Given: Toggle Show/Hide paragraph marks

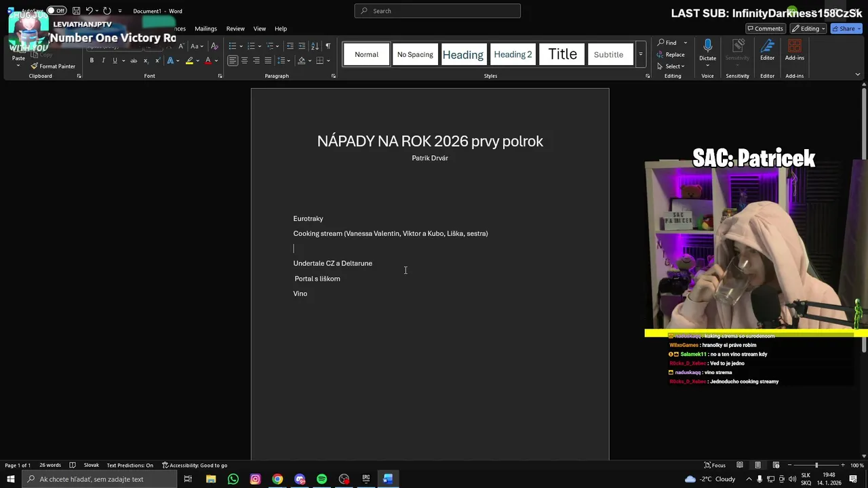Looking at the screenshot, I should (x=328, y=46).
